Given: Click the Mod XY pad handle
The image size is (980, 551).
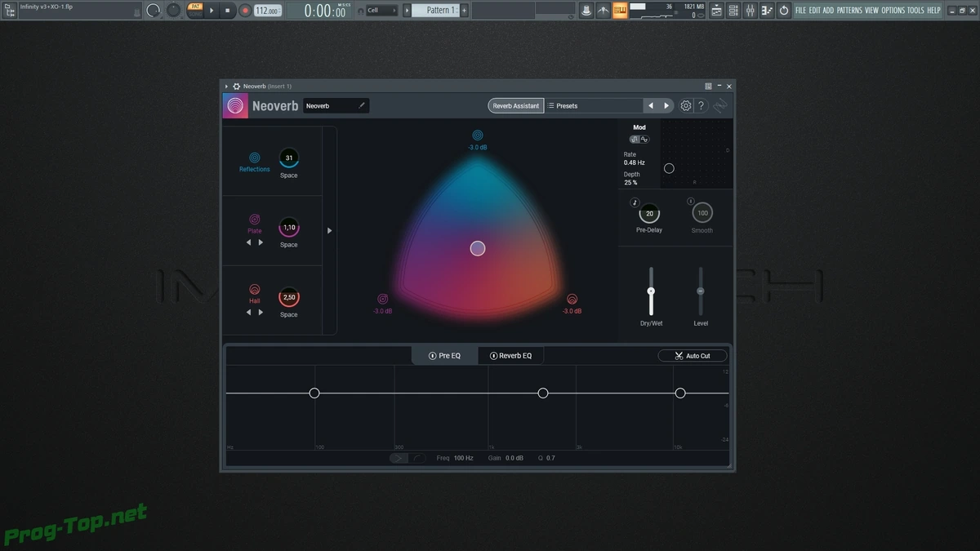Looking at the screenshot, I should (669, 168).
